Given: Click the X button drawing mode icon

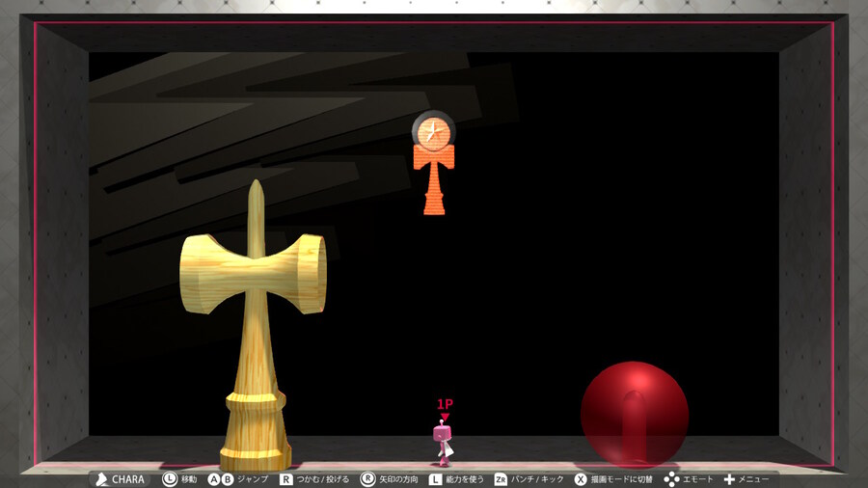Looking at the screenshot, I should click(581, 479).
